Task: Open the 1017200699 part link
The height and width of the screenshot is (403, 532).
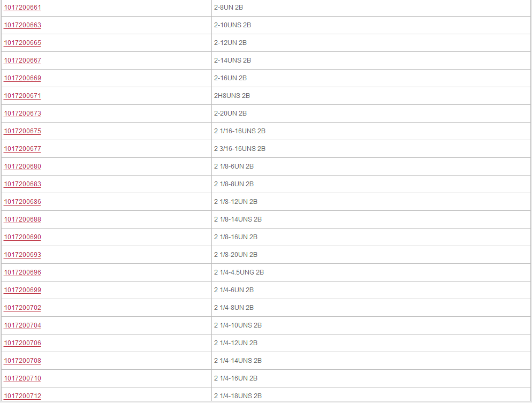Action: [22, 290]
